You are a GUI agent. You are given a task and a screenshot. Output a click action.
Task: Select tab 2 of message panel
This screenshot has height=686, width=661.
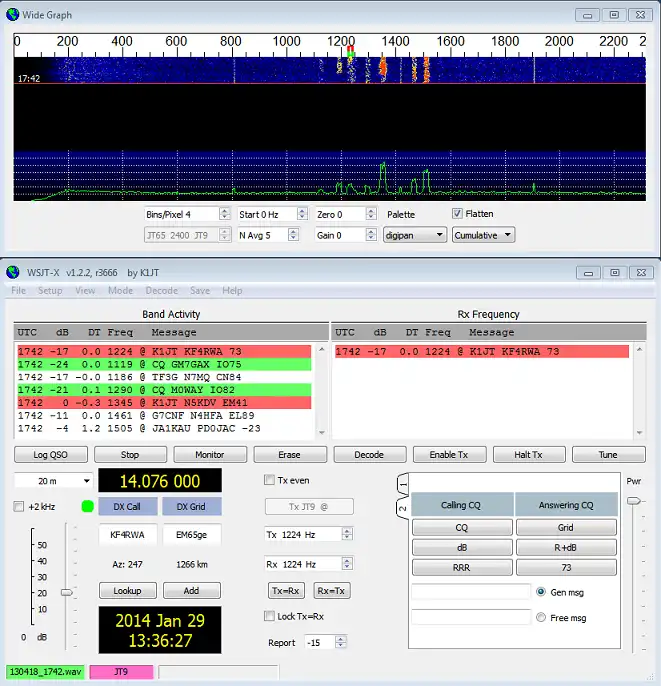pos(403,507)
